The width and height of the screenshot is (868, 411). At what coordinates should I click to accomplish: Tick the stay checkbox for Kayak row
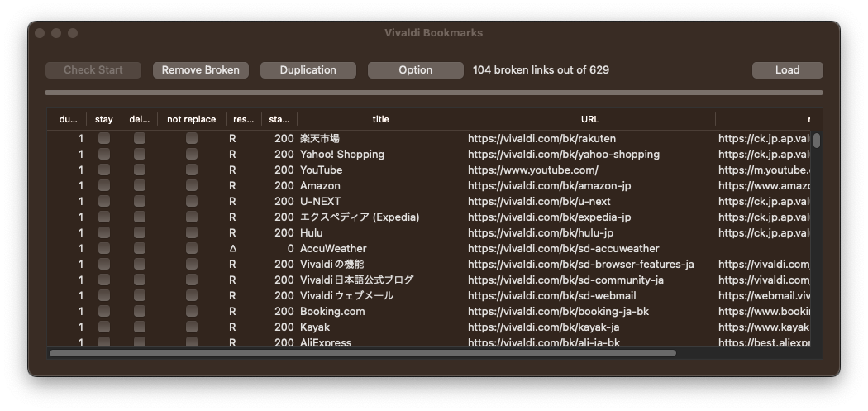coord(104,327)
